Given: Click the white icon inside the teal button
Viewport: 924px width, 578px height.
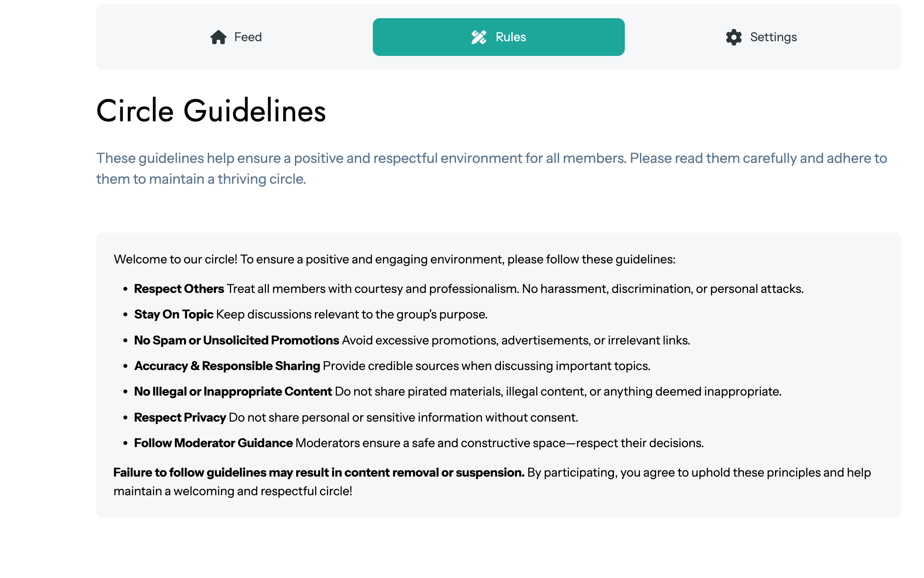Looking at the screenshot, I should 478,37.
